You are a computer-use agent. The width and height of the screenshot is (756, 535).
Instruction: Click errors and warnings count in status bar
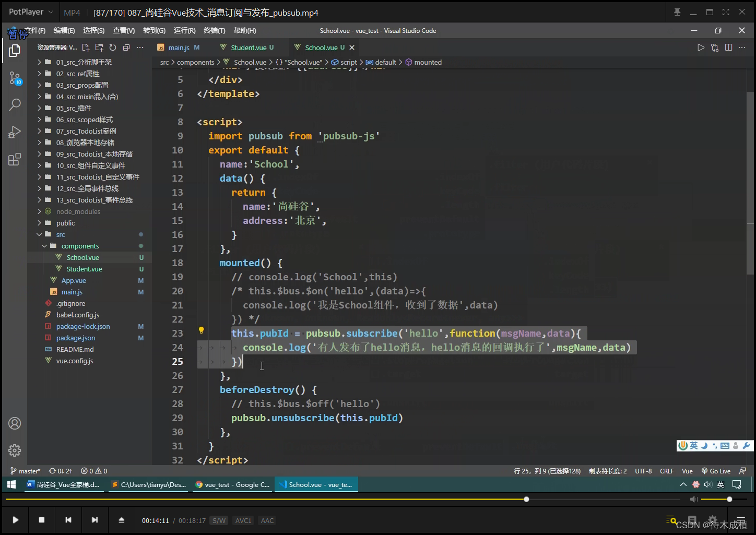coord(94,471)
